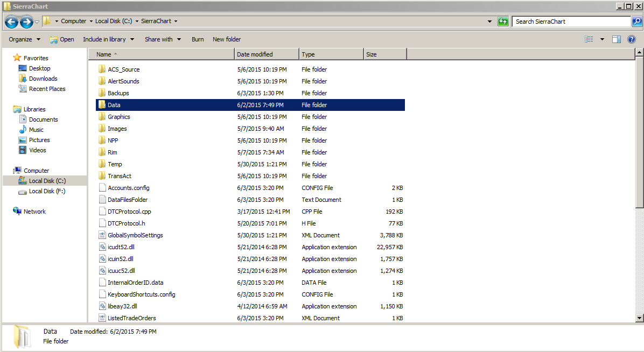Select Local Disk (F:) in navigation pane
Image resolution: width=644 pixels, height=352 pixels.
pyautogui.click(x=47, y=191)
